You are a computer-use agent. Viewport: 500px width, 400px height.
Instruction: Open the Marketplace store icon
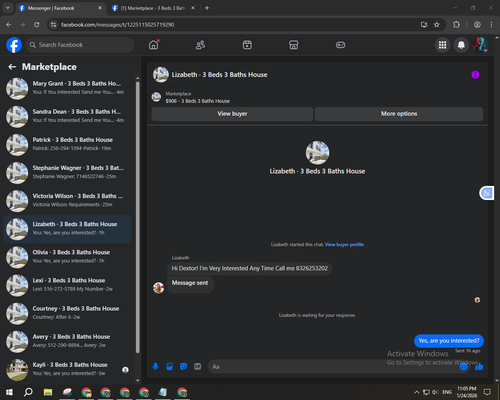point(294,45)
